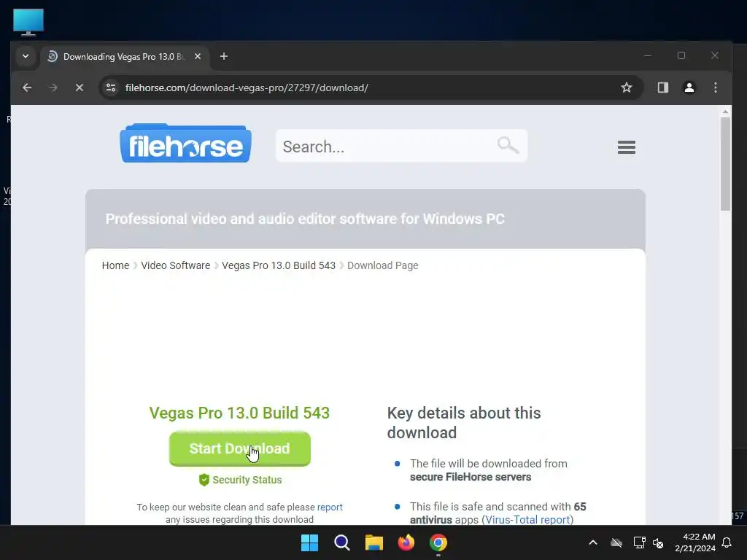This screenshot has height=560, width=747.
Task: Open a new tab with the plus button
Action: click(x=223, y=56)
